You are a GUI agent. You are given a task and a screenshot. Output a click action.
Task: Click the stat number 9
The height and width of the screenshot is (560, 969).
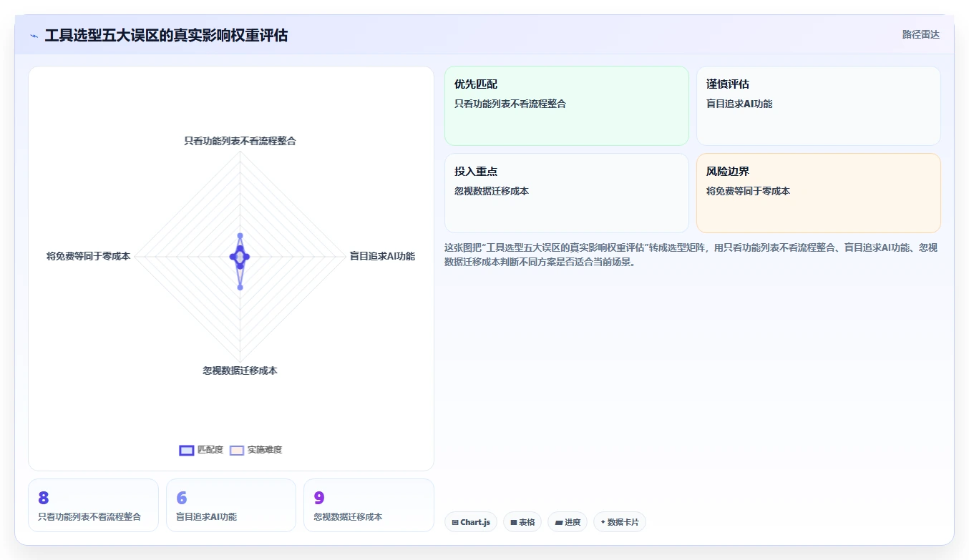coord(319,498)
